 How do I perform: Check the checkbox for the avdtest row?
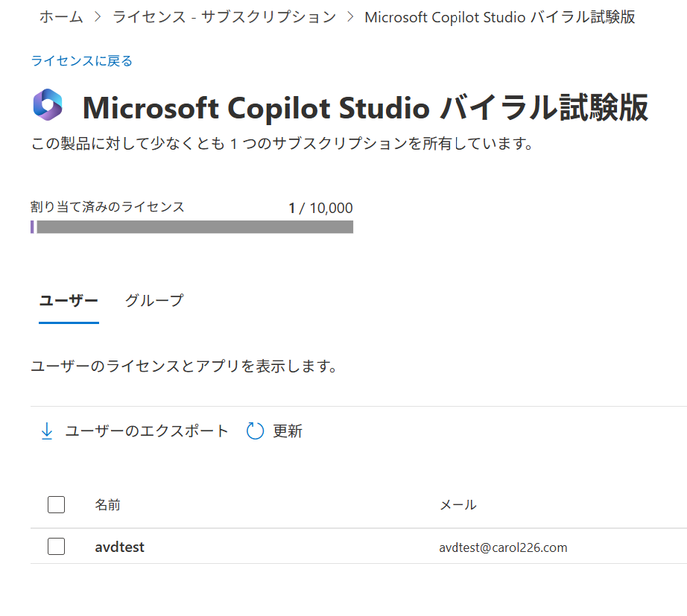click(x=56, y=546)
